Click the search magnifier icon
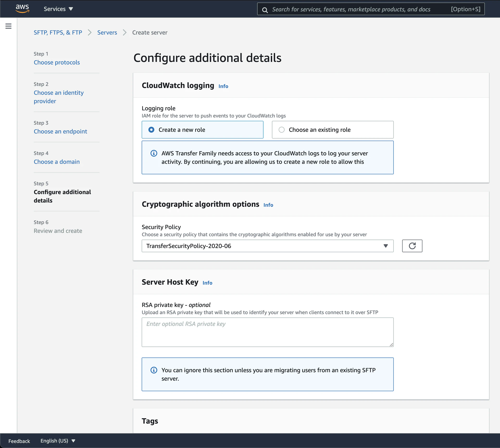The image size is (500, 448). tap(265, 10)
